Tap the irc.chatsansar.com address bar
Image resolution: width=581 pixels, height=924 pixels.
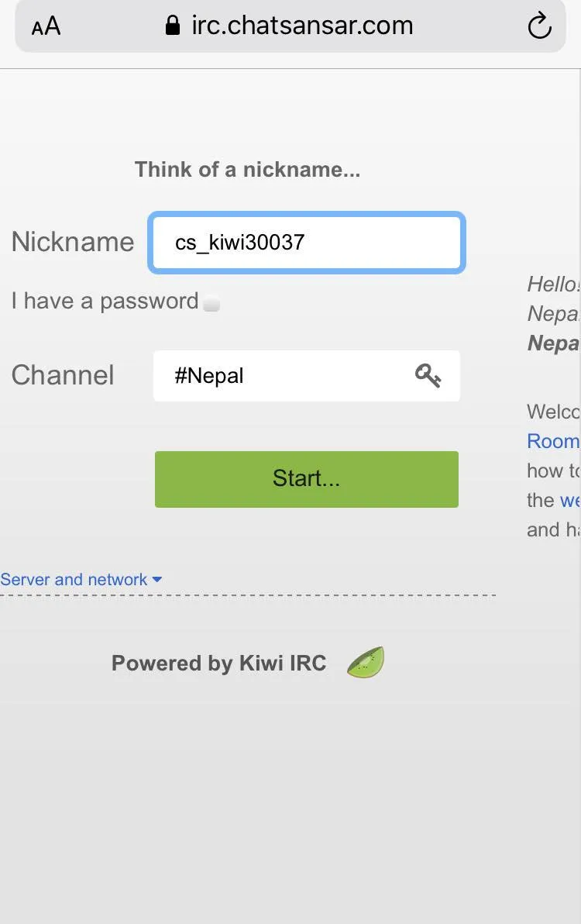click(x=302, y=26)
